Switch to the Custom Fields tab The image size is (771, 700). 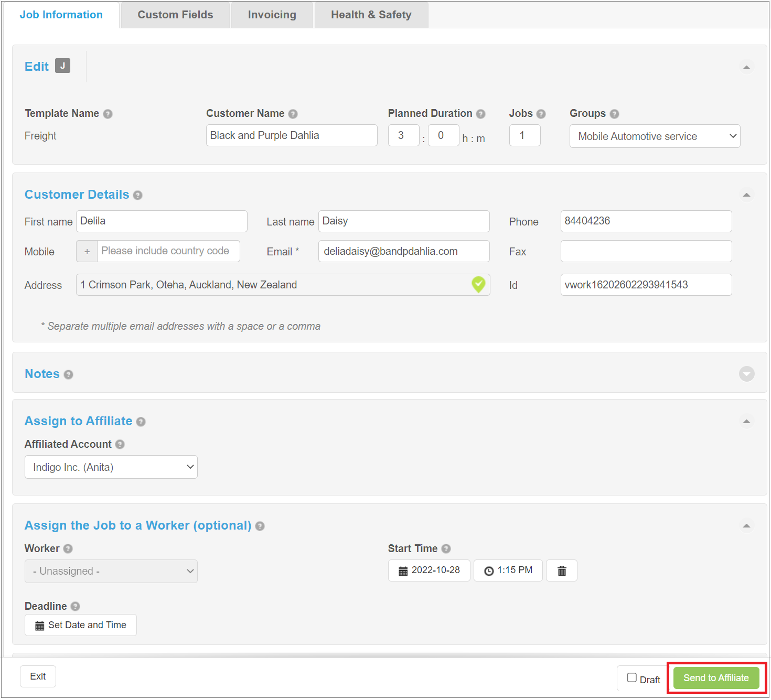point(175,15)
